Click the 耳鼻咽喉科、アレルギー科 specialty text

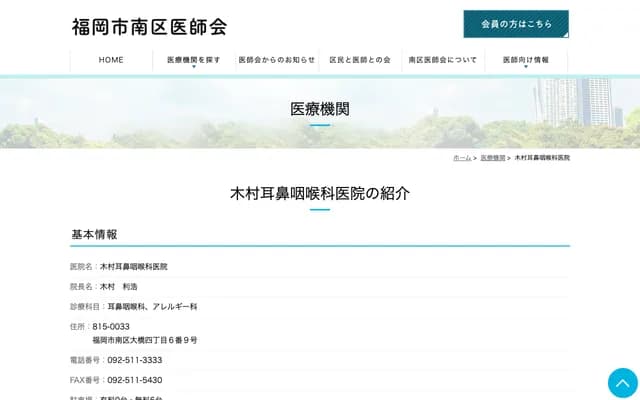(x=152, y=307)
